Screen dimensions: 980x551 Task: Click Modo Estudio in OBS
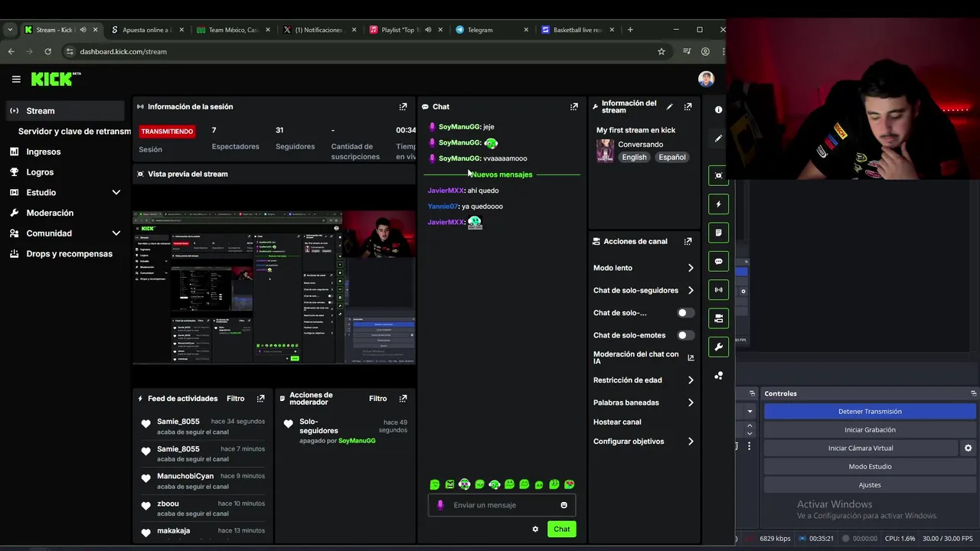[870, 467]
